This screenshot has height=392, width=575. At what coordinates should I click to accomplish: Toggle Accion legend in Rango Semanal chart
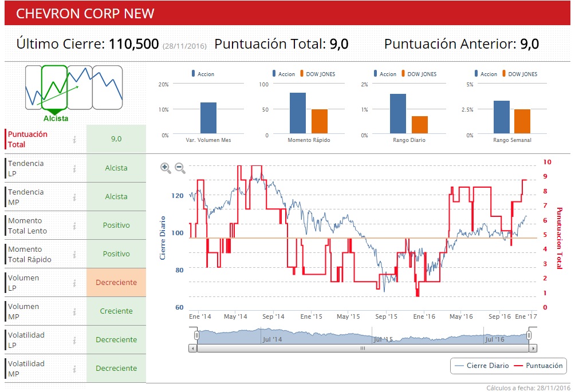click(486, 74)
